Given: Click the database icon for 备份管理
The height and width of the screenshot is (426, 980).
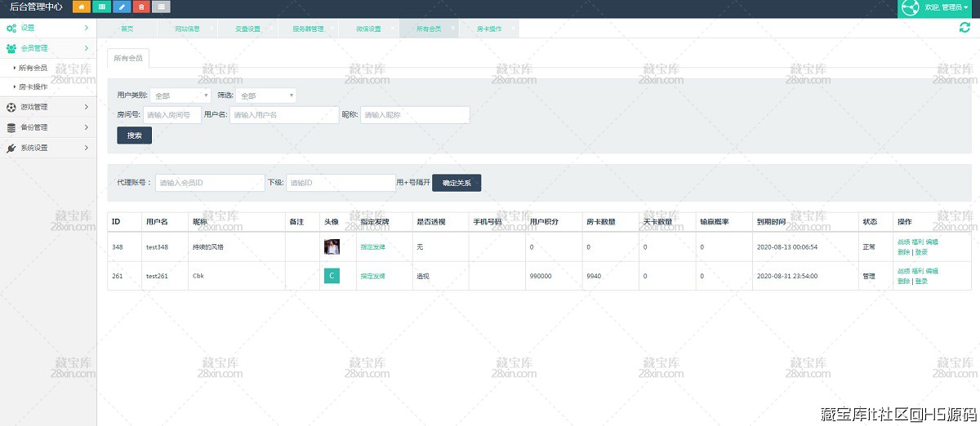Looking at the screenshot, I should [11, 127].
